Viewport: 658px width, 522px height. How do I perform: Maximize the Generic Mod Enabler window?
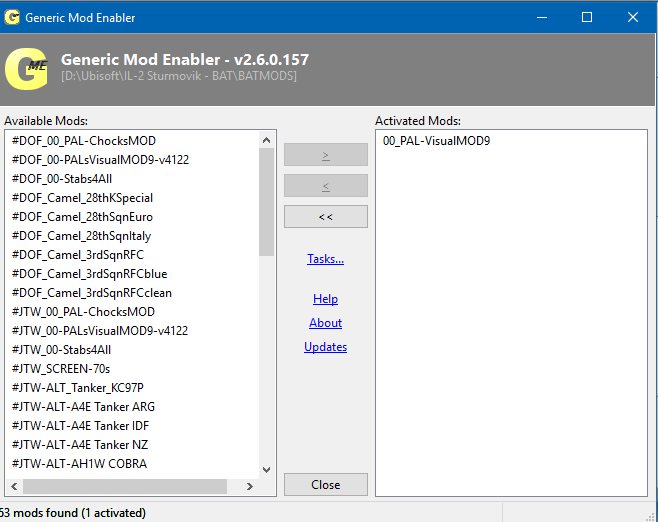(587, 17)
